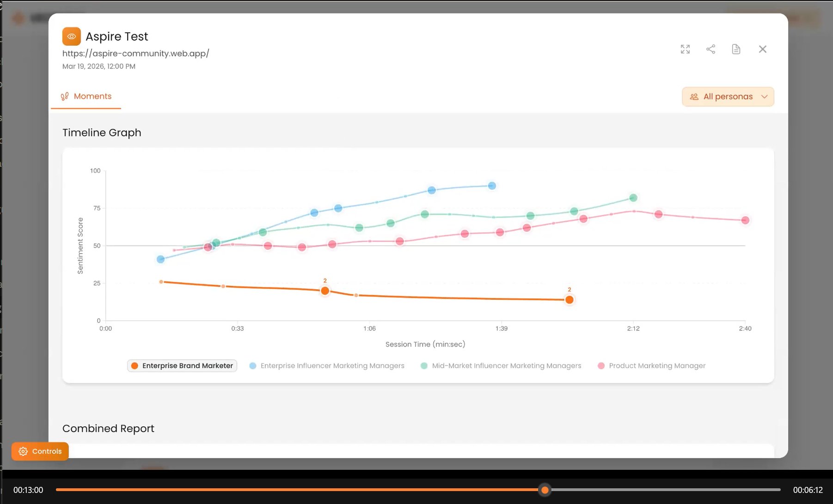Click pink legend dot for Product Marketing Manager
The width and height of the screenshot is (833, 504).
click(x=601, y=365)
